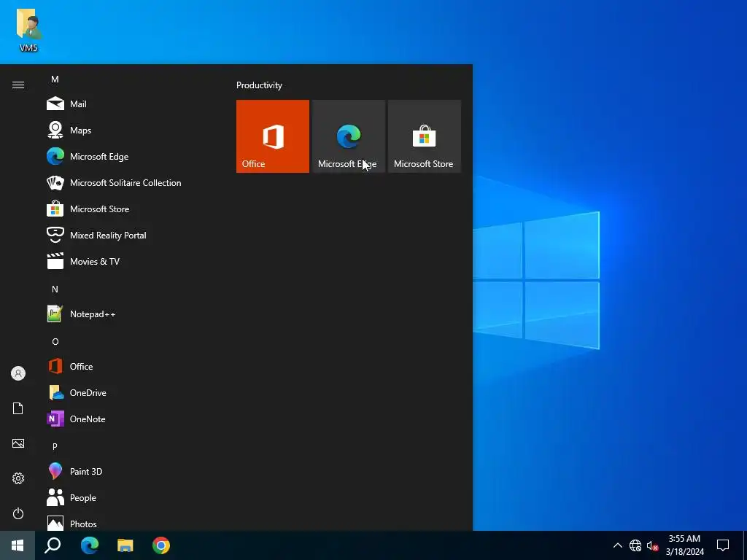Open File Explorer from the taskbar
Viewport: 747px width, 560px height.
click(x=125, y=545)
